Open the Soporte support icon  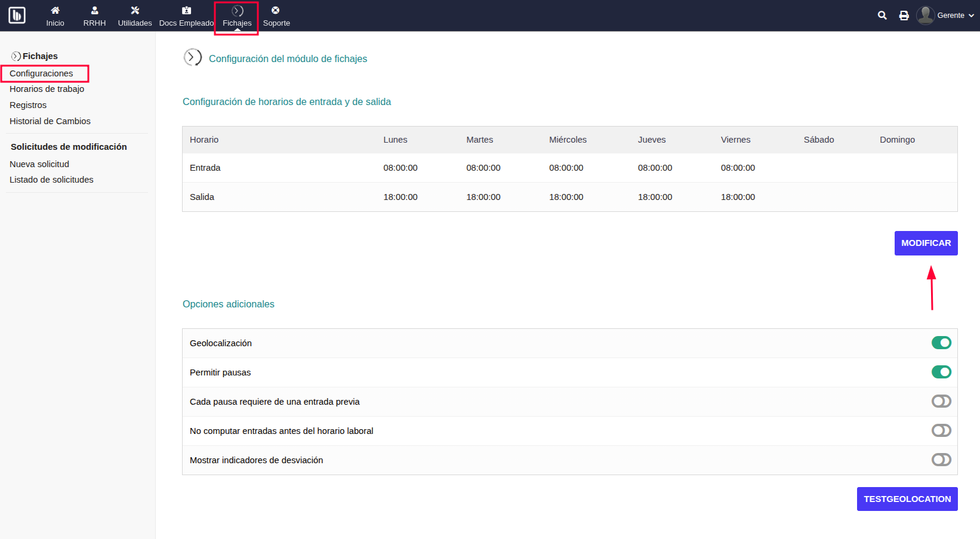tap(276, 10)
